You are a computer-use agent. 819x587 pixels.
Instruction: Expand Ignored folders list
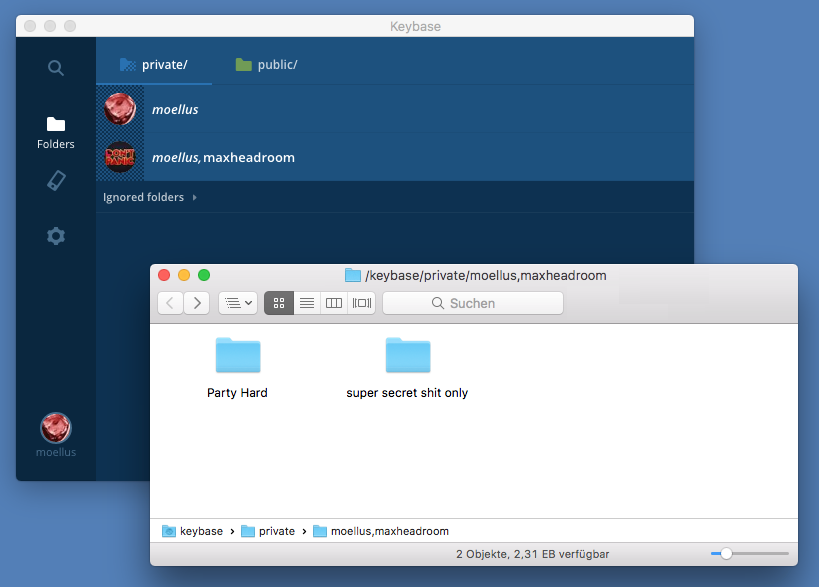150,197
